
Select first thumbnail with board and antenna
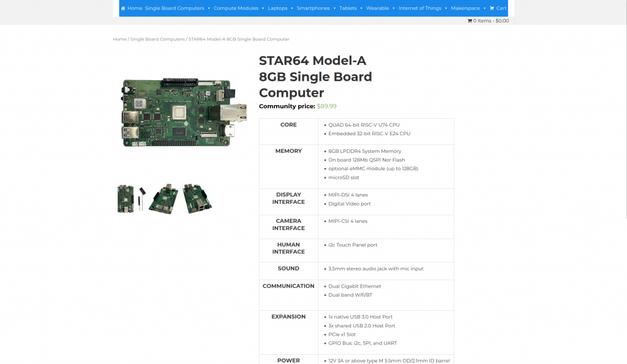pyautogui.click(x=131, y=198)
